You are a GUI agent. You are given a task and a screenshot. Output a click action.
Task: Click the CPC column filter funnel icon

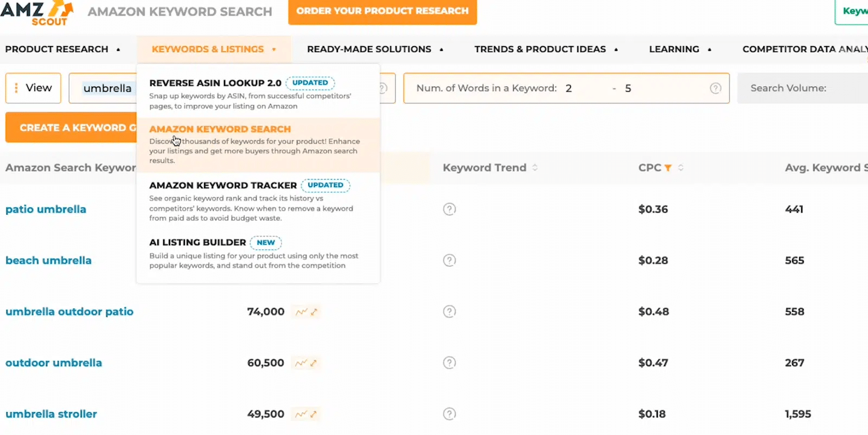pos(668,168)
